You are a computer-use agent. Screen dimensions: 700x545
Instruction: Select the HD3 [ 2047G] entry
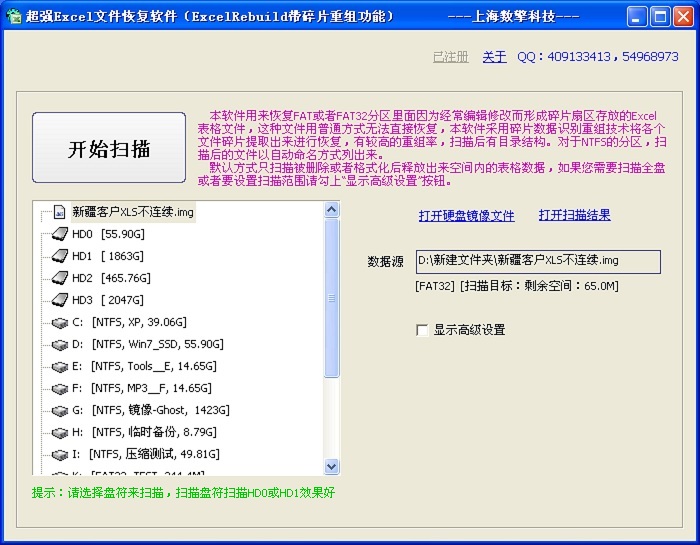(x=108, y=300)
